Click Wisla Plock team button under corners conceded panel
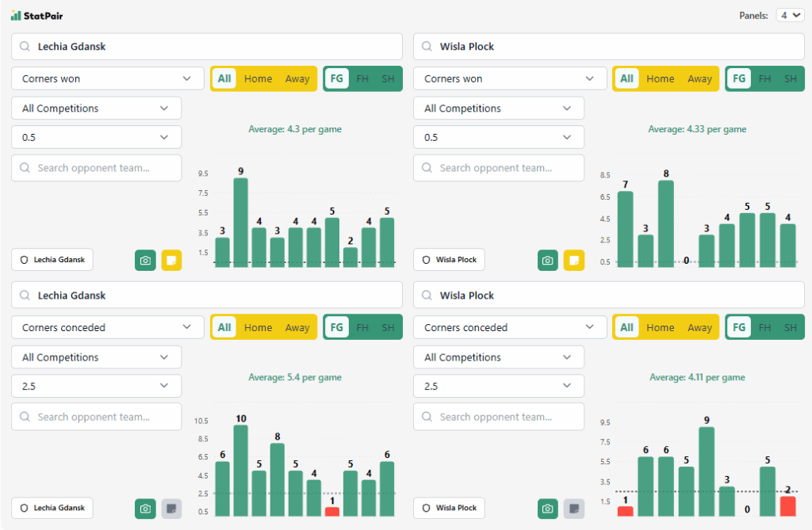812x530 pixels. (449, 508)
